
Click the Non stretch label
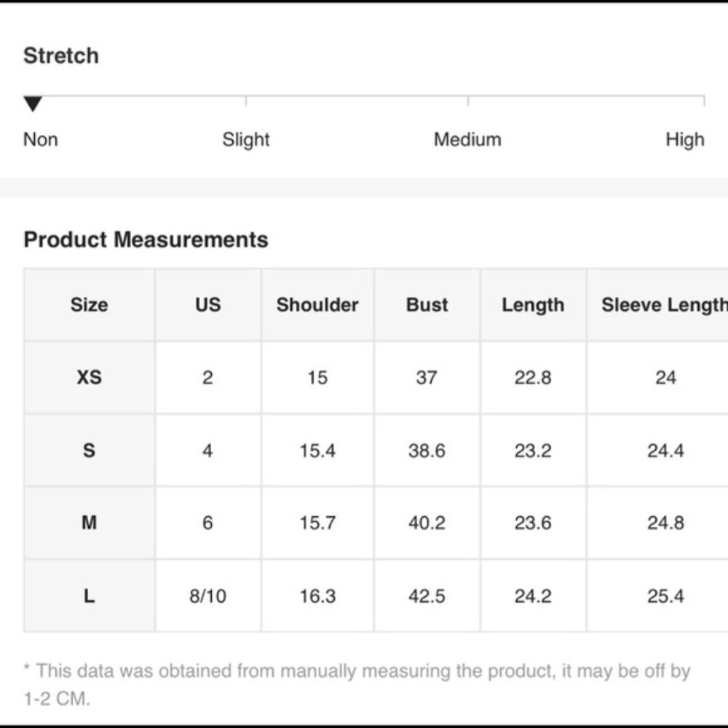pos(41,139)
